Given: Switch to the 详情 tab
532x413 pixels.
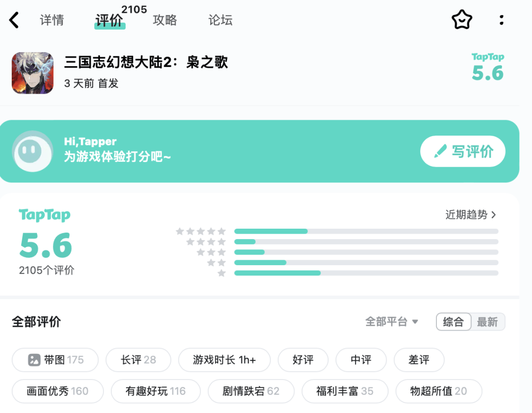Looking at the screenshot, I should (52, 20).
